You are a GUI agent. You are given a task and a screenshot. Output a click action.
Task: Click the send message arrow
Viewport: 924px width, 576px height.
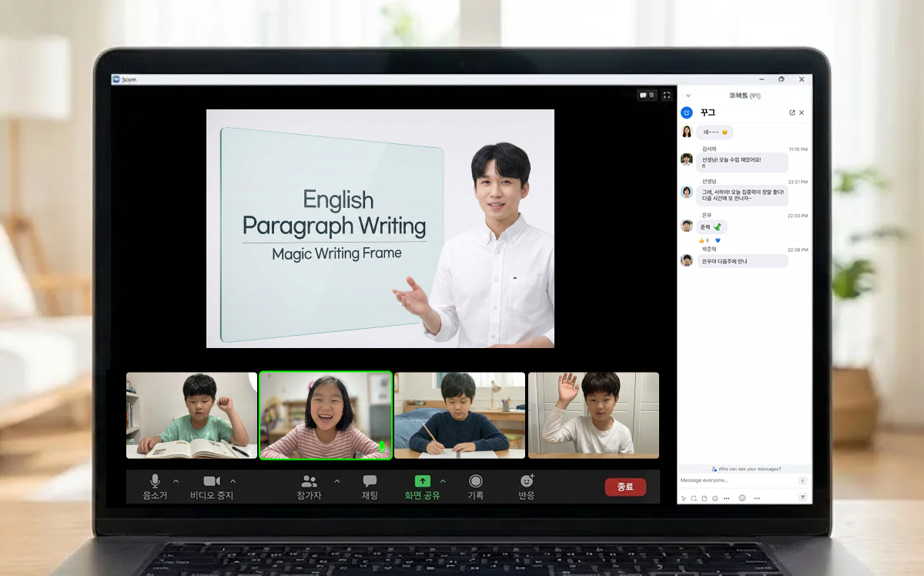(x=802, y=498)
